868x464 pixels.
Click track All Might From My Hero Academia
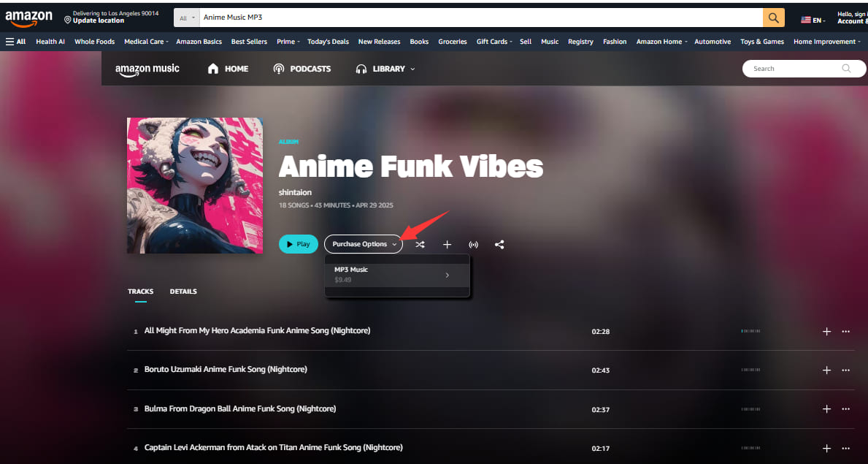point(258,330)
